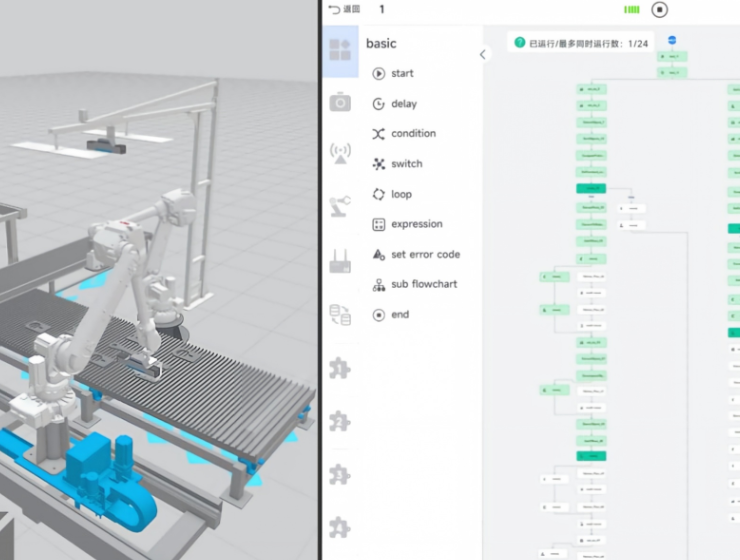Select the 'switch' label in palette
Screen dimensions: 740x560
tap(407, 164)
